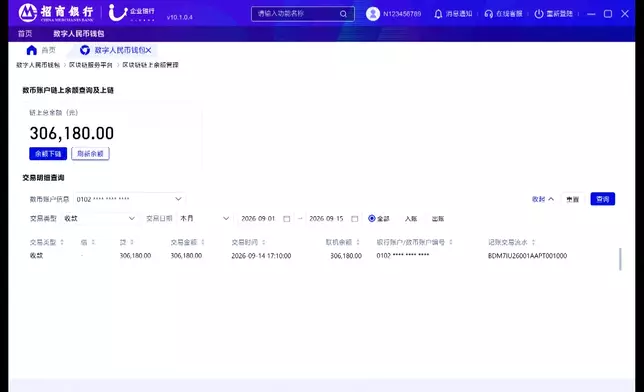Minimize the bank client window

[591, 14]
